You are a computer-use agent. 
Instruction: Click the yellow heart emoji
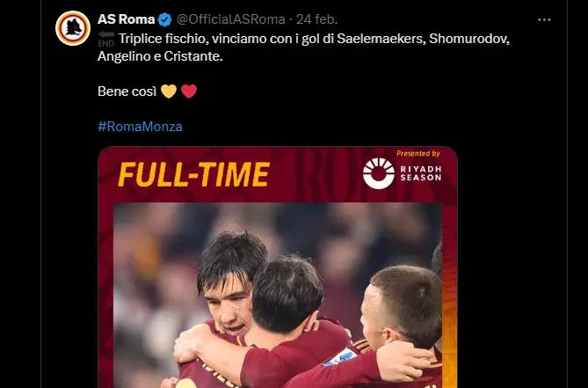coord(168,91)
